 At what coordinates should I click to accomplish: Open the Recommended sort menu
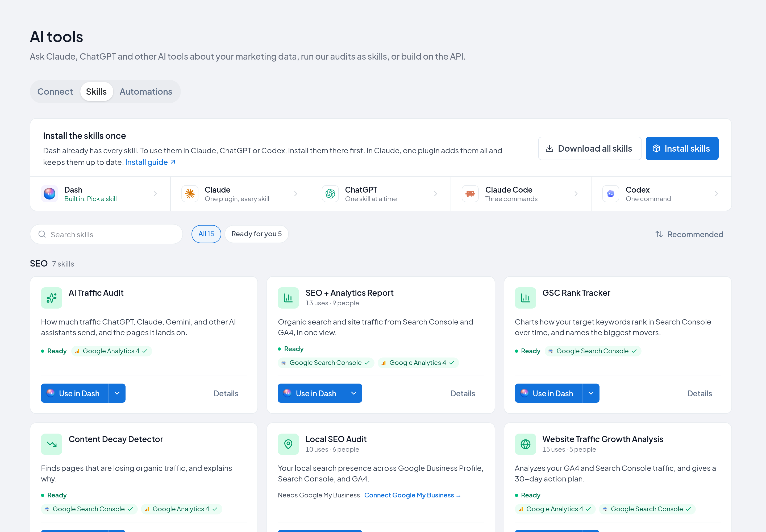pos(689,234)
